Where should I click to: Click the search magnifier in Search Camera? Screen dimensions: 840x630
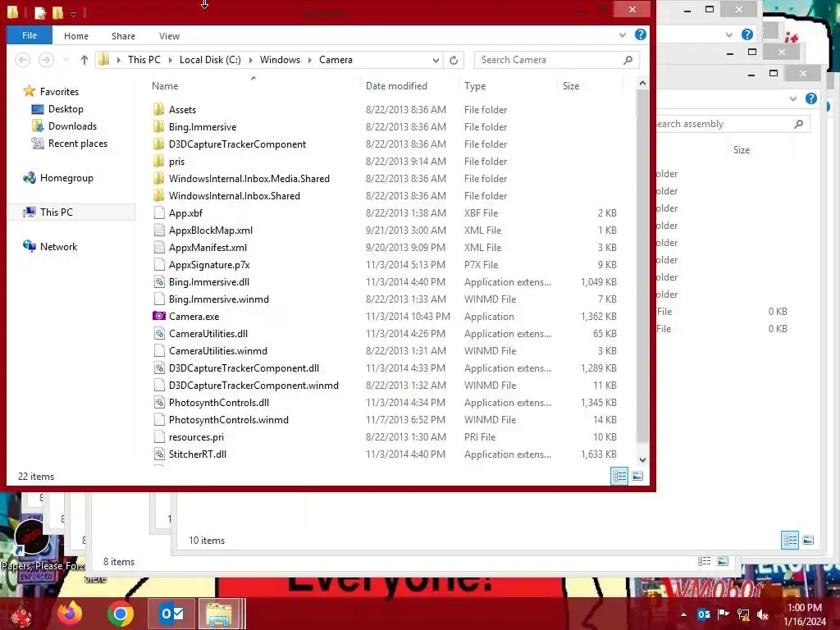click(628, 60)
